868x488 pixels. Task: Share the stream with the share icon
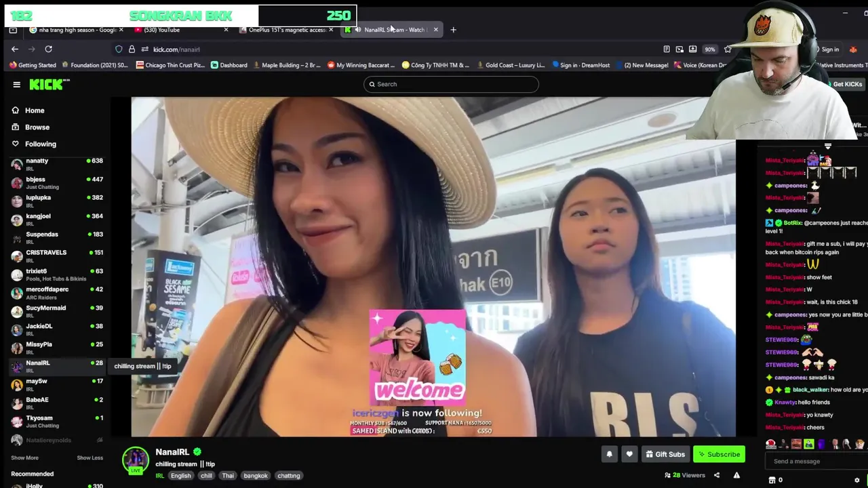pos(717,475)
